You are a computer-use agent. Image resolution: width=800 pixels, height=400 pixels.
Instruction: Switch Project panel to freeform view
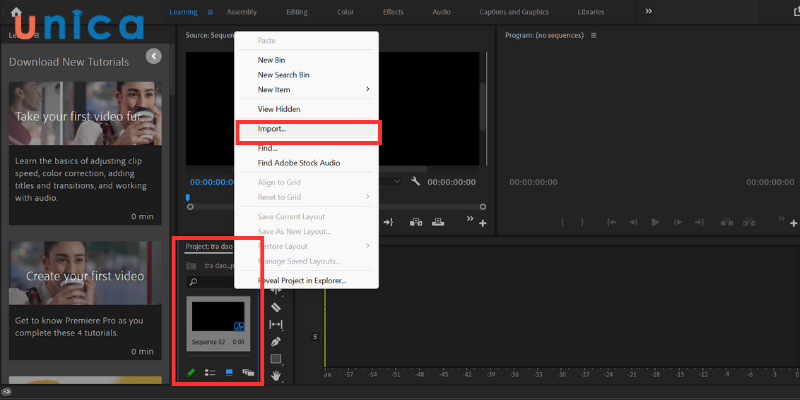pos(248,373)
